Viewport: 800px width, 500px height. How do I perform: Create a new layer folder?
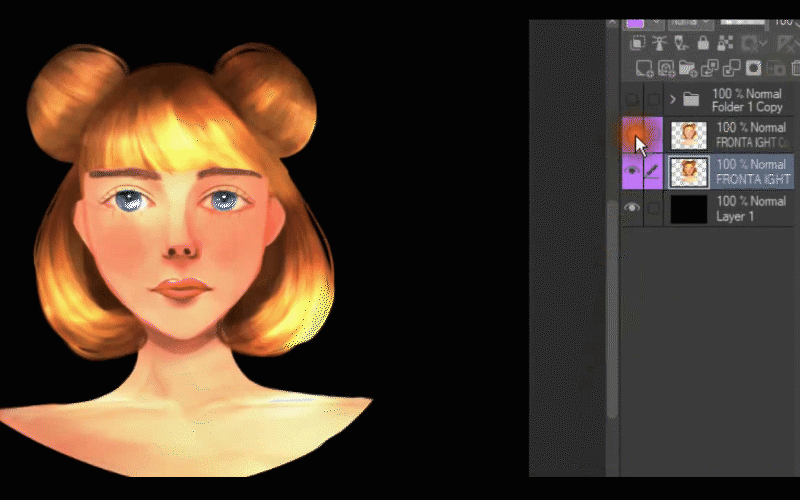[x=688, y=68]
